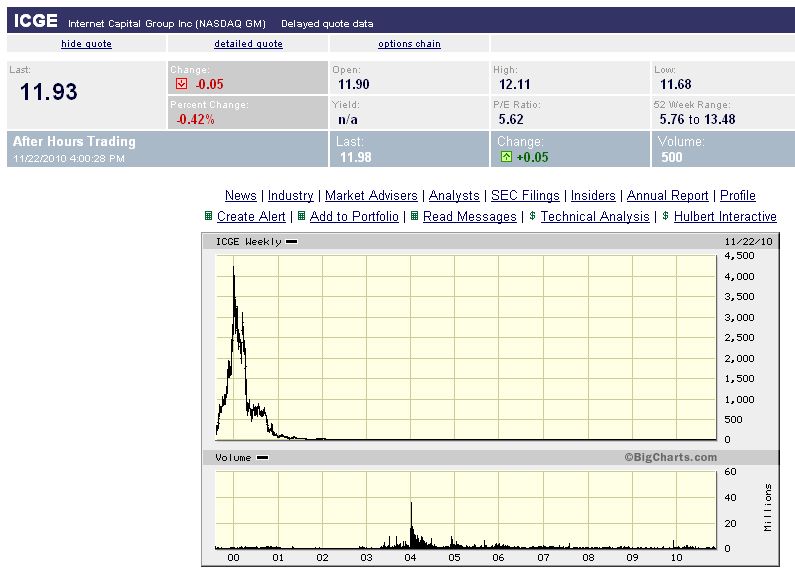Click the green up-arrow after-hours Change icon

pos(506,157)
